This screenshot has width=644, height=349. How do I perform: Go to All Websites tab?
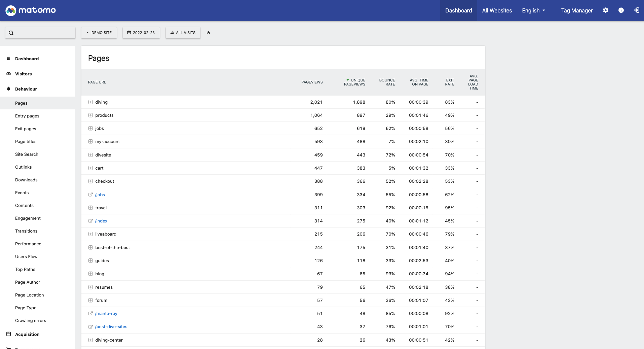coord(497,10)
